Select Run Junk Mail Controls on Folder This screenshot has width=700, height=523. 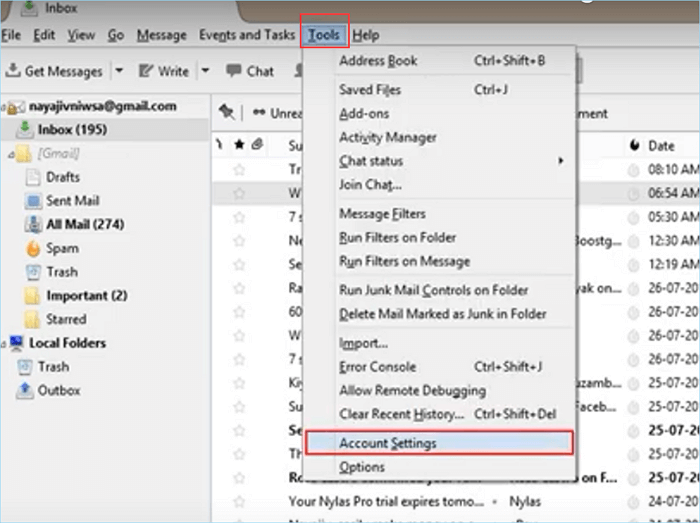click(x=439, y=290)
